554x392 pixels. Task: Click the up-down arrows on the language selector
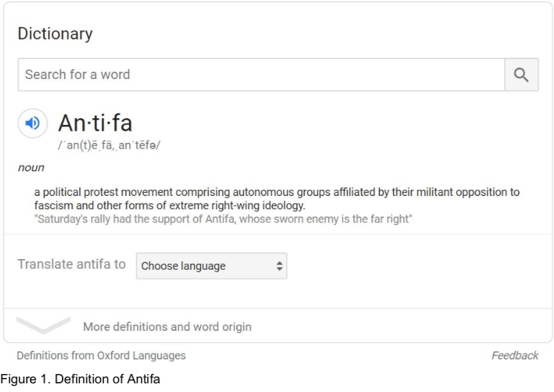click(280, 266)
